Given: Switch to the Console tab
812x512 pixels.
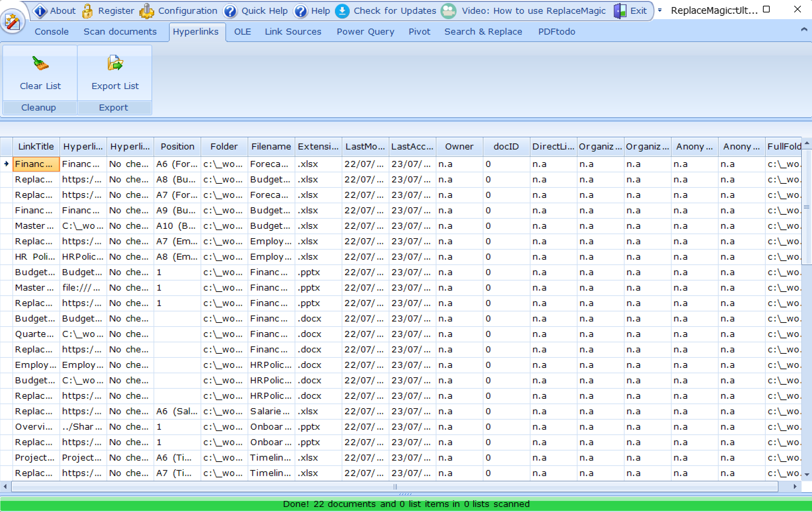Looking at the screenshot, I should coord(52,32).
